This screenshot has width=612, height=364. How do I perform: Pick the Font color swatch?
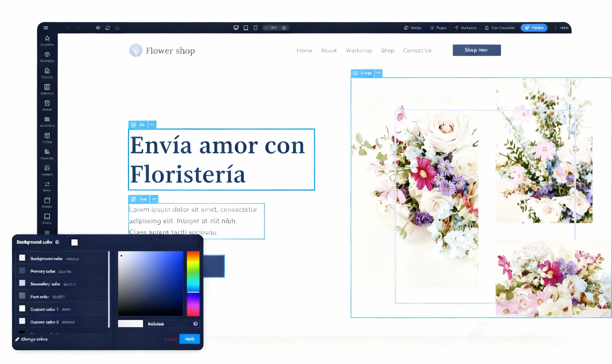pyautogui.click(x=22, y=296)
